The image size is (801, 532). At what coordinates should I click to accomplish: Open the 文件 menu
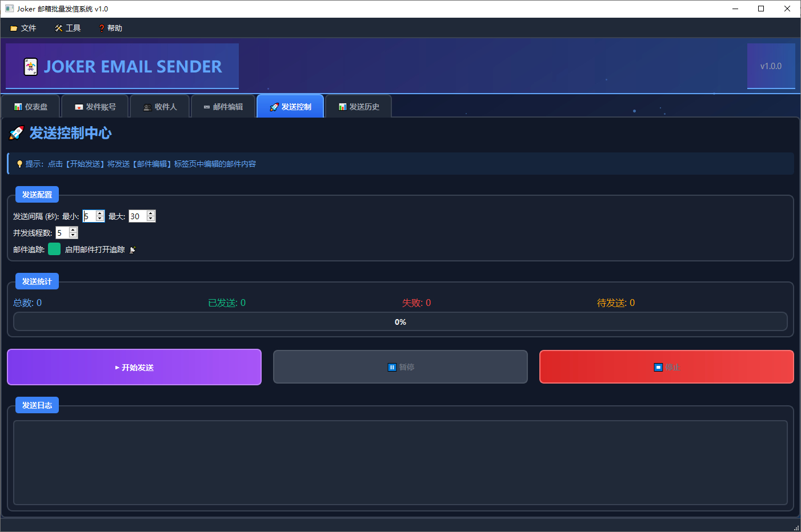(x=23, y=28)
